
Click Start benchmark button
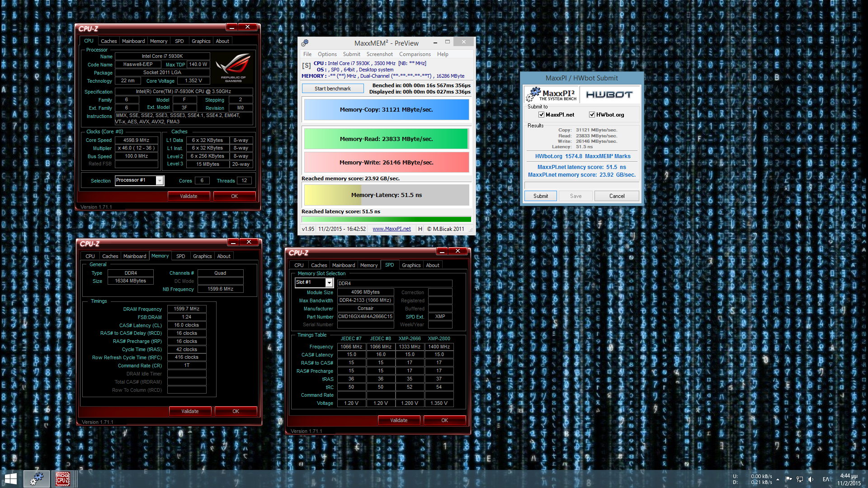(x=333, y=89)
